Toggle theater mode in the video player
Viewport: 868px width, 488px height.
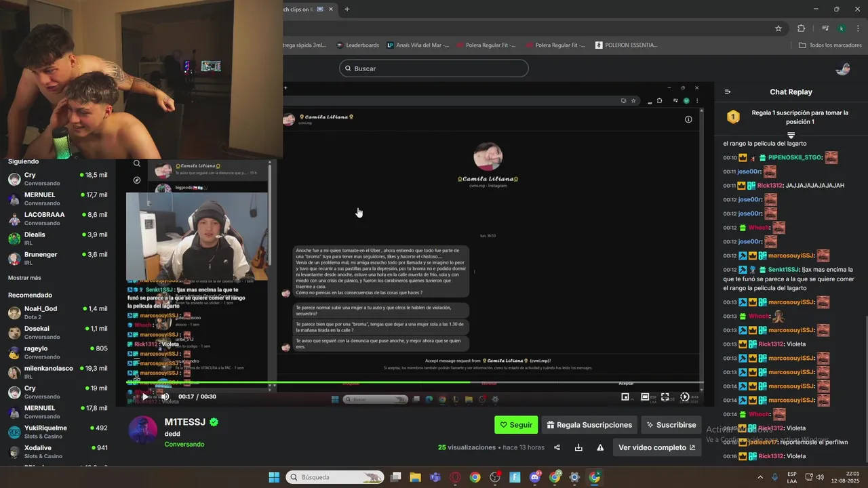pyautogui.click(x=645, y=397)
